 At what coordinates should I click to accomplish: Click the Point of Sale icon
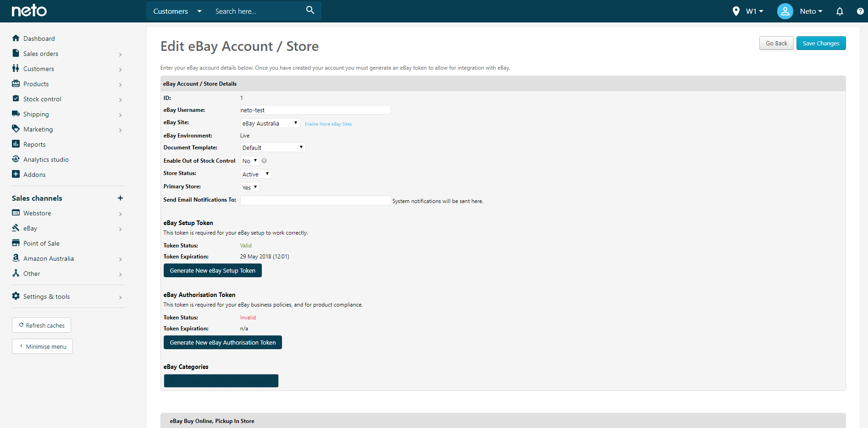(16, 243)
